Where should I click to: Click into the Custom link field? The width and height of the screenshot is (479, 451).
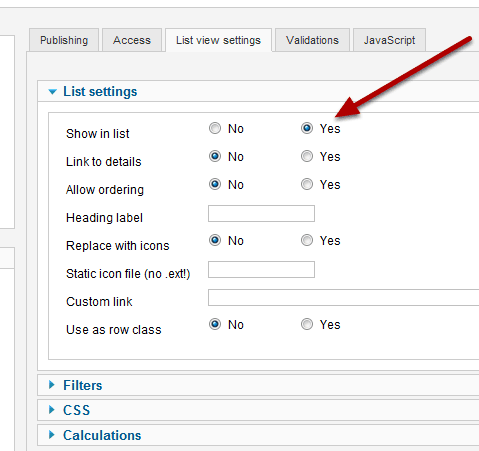click(x=343, y=297)
